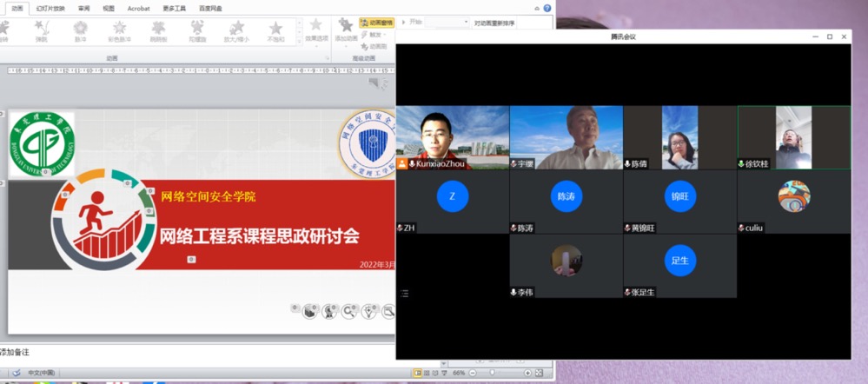Select 宇缨's video tile

point(567,137)
